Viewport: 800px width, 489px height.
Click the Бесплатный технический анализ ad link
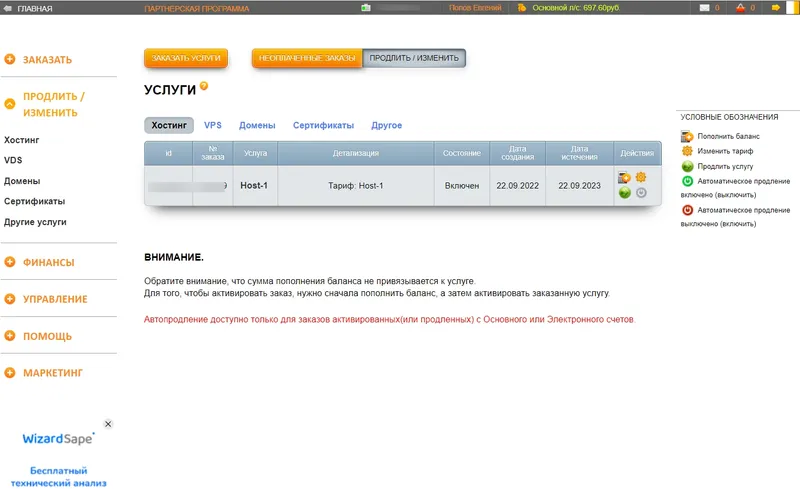(x=59, y=477)
